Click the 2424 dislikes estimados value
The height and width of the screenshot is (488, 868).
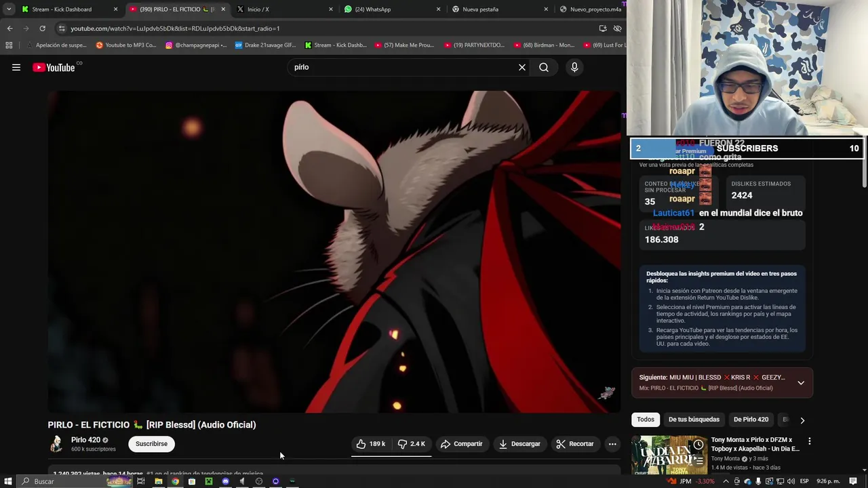tap(742, 195)
